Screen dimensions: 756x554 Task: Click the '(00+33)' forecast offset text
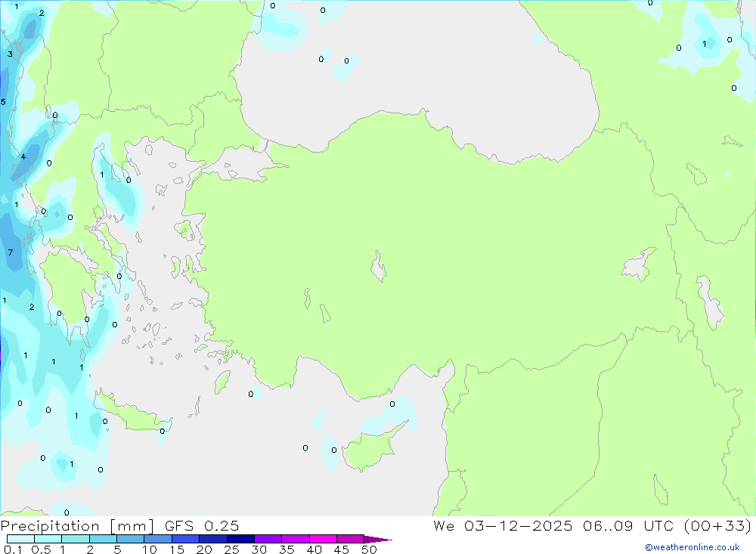pyautogui.click(x=717, y=525)
